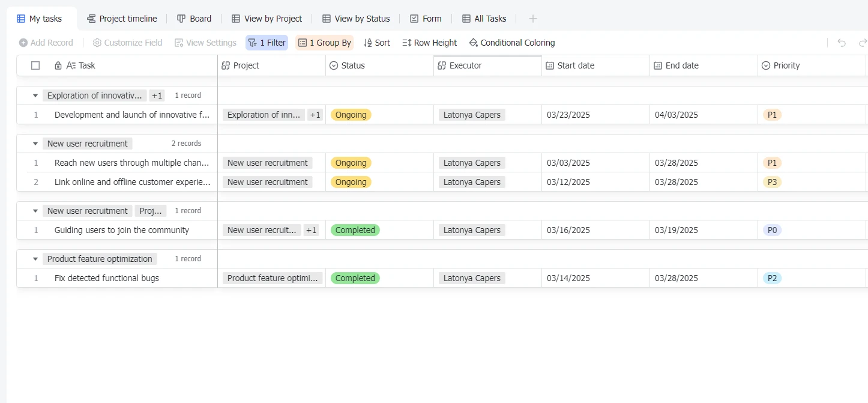Click the plus icon to add new view
Screen dimensions: 868x403
point(533,19)
